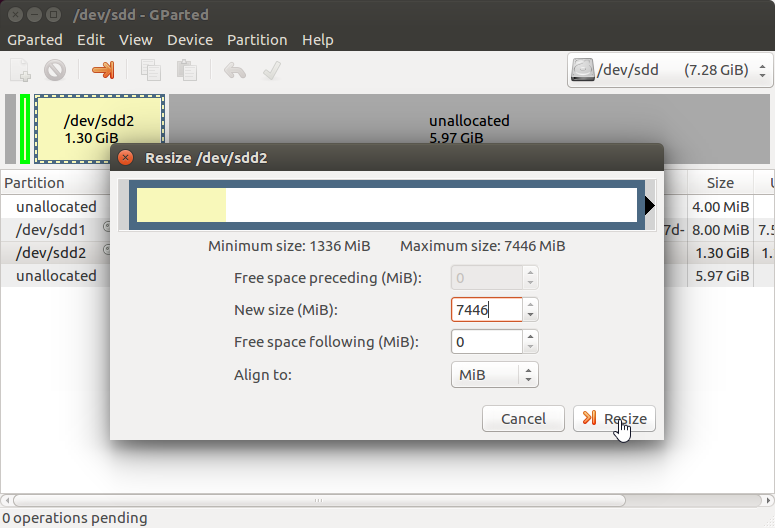
Task: Open the Partition menu
Action: click(x=257, y=40)
